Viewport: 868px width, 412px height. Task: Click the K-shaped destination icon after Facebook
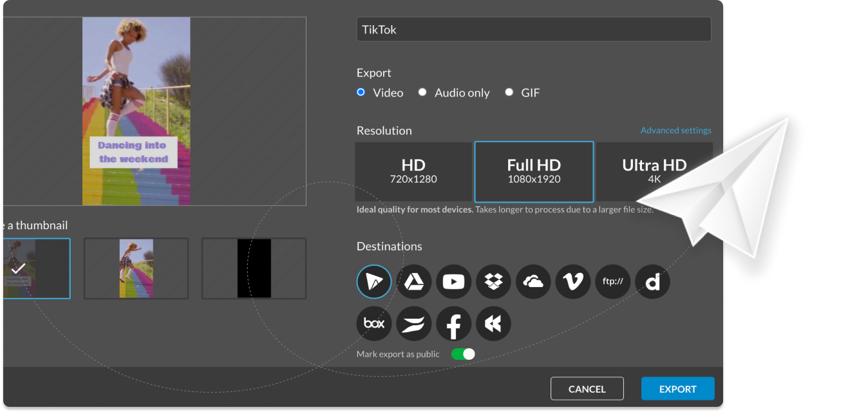[494, 324]
